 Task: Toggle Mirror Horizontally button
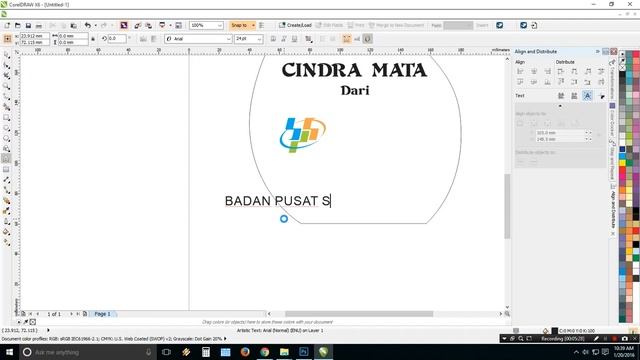(143, 39)
